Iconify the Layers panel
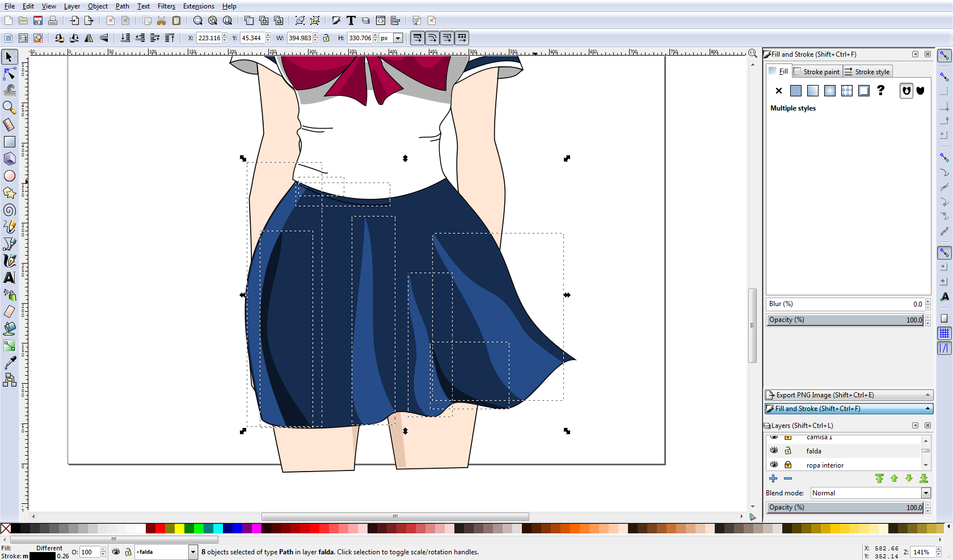The width and height of the screenshot is (953, 560). click(x=915, y=425)
